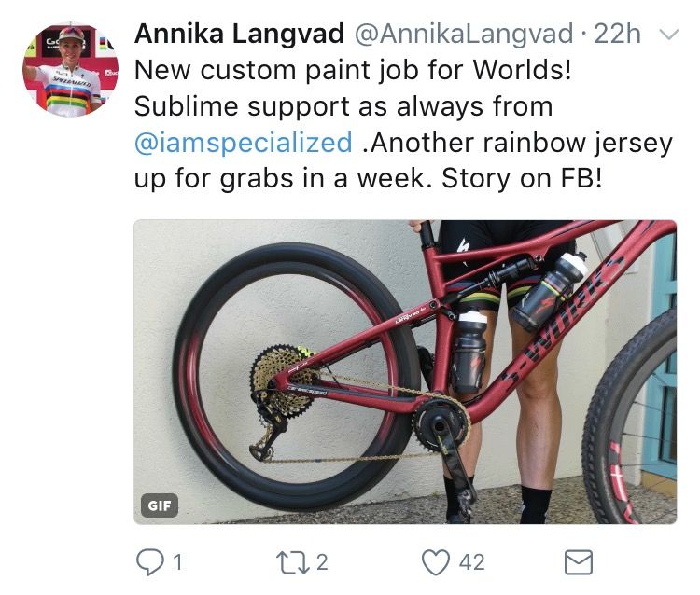The width and height of the screenshot is (700, 595).
Task: Click the reply speech bubble icon
Action: (x=149, y=562)
